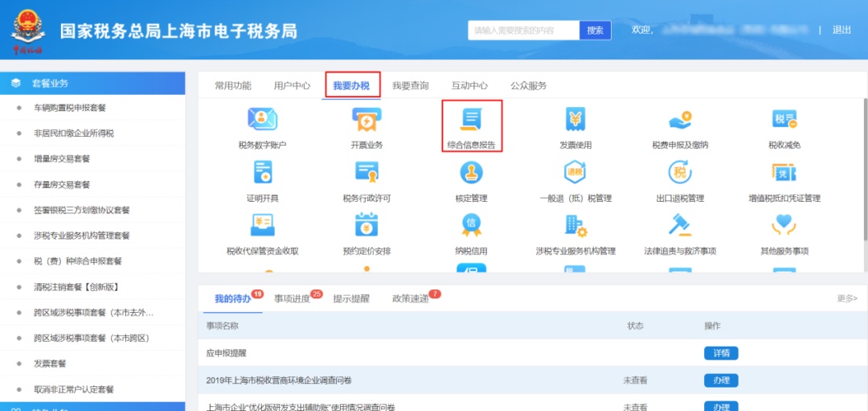The image size is (868, 411).
Task: Switch to the 我要查询 tab
Action: [410, 86]
